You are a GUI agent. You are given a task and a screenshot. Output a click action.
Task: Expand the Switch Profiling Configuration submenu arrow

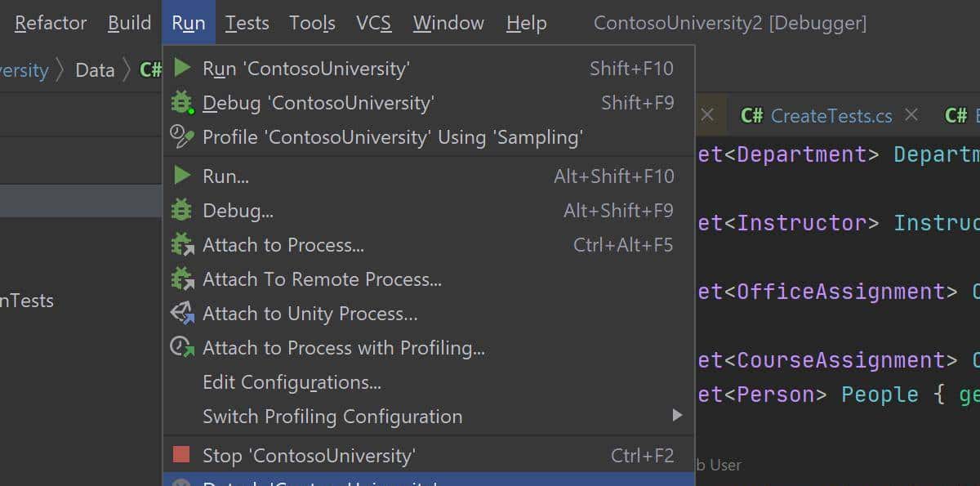(x=677, y=416)
